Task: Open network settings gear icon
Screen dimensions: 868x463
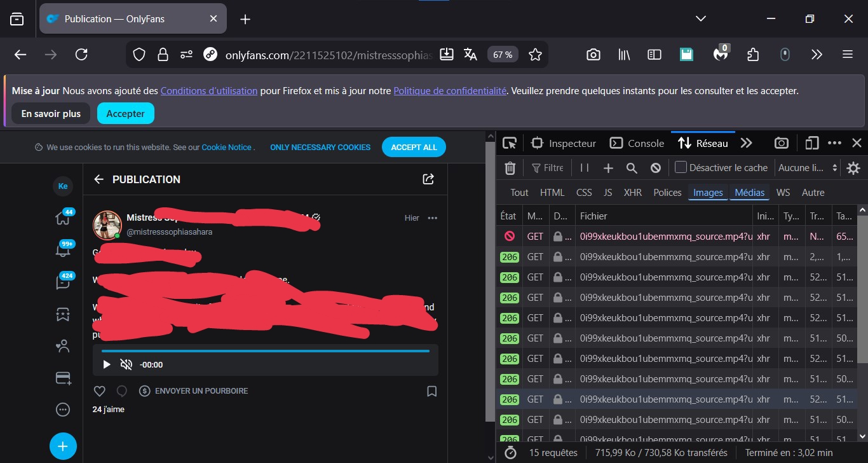Action: click(853, 168)
